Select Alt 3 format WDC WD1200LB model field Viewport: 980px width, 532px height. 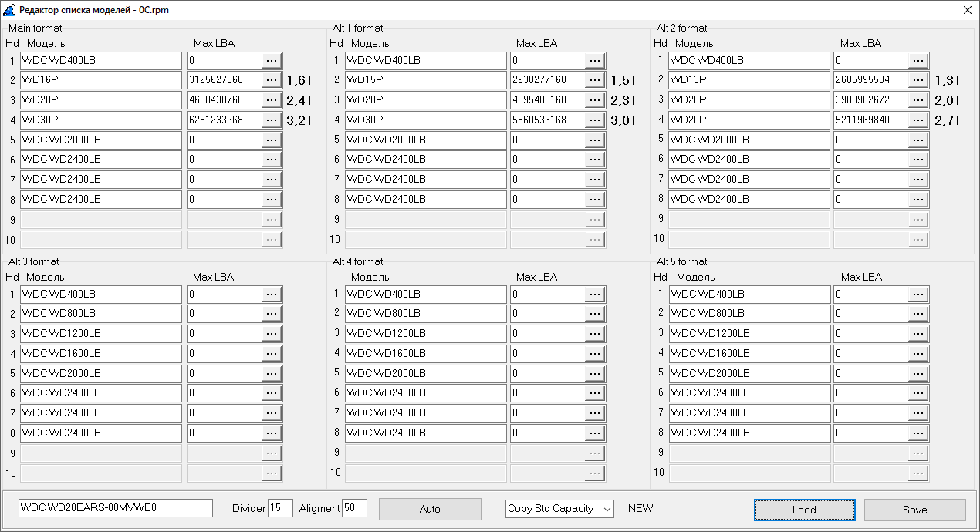[101, 334]
